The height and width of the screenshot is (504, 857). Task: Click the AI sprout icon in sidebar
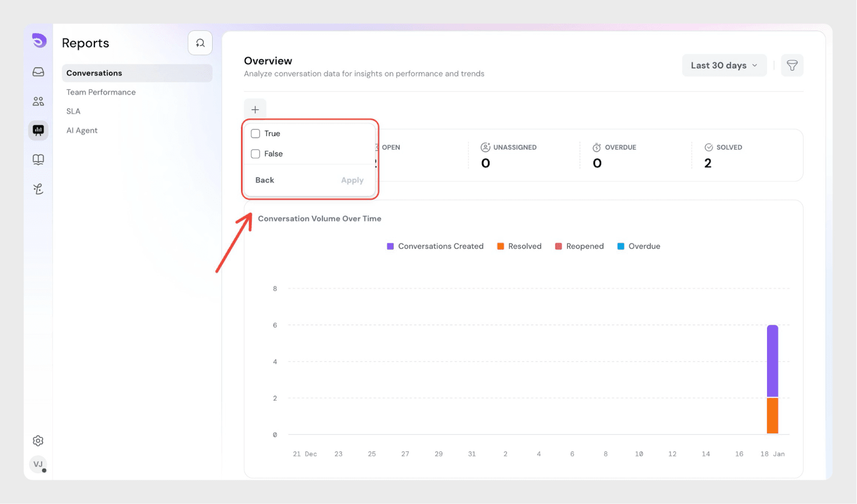(x=38, y=189)
